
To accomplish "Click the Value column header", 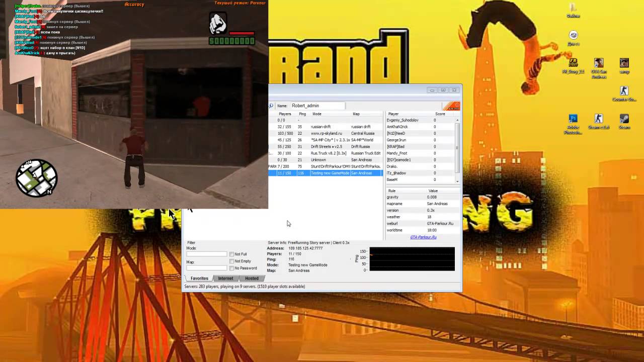I will coord(443,191).
